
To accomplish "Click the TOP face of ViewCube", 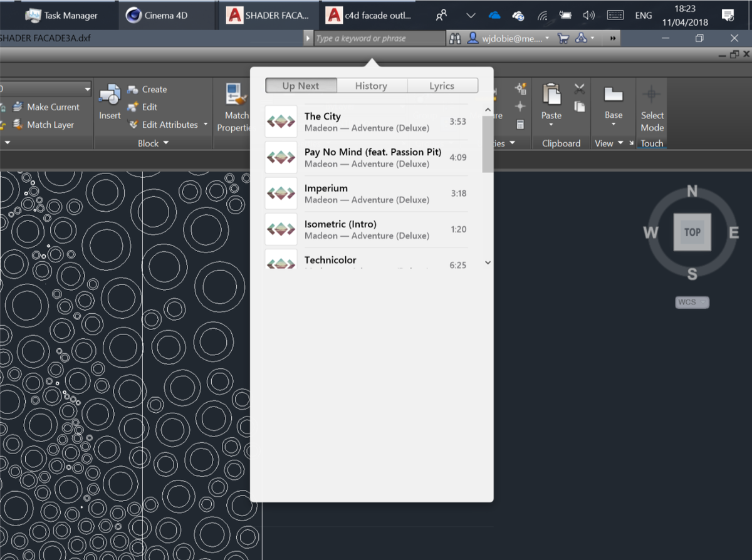I will coord(692,232).
